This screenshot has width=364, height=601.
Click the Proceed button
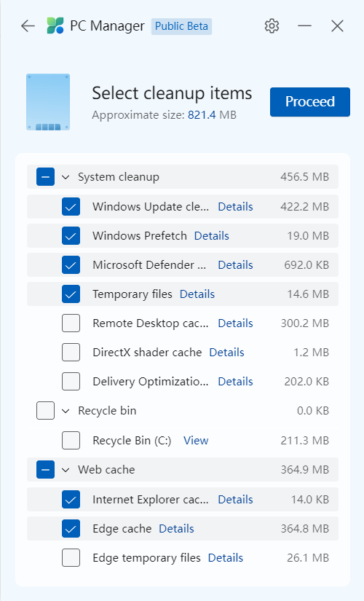[310, 101]
